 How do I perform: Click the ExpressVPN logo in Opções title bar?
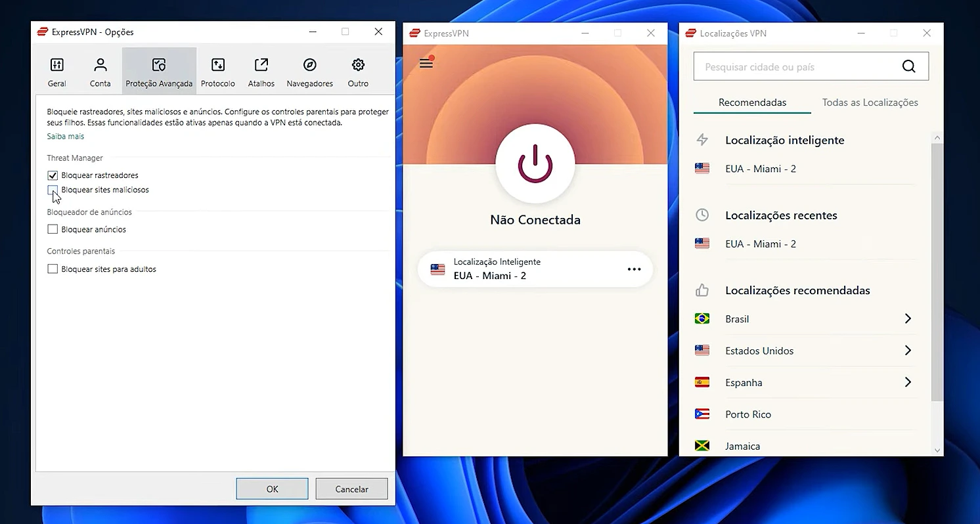click(x=43, y=32)
